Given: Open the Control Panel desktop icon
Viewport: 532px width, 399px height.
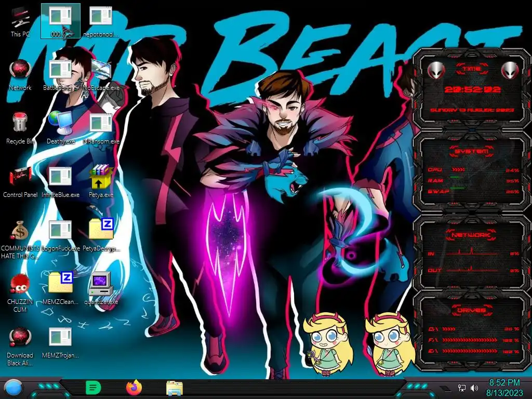Looking at the screenshot, I should click(20, 182).
